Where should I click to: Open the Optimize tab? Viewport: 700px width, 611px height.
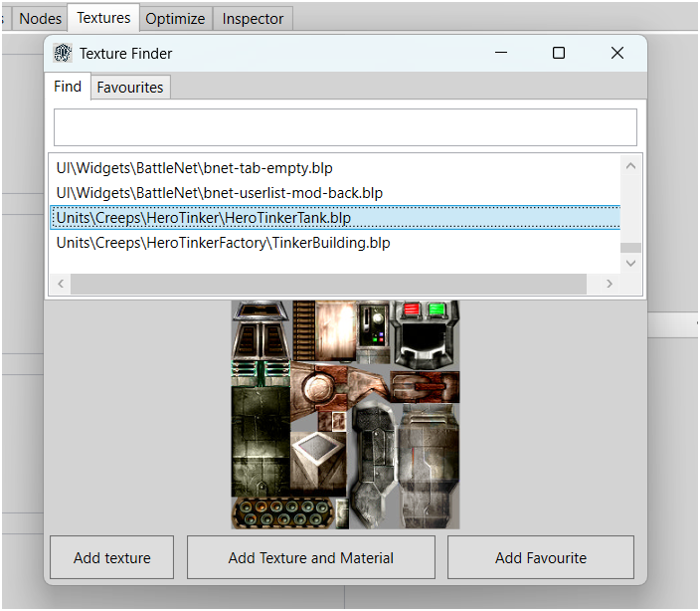coord(175,19)
